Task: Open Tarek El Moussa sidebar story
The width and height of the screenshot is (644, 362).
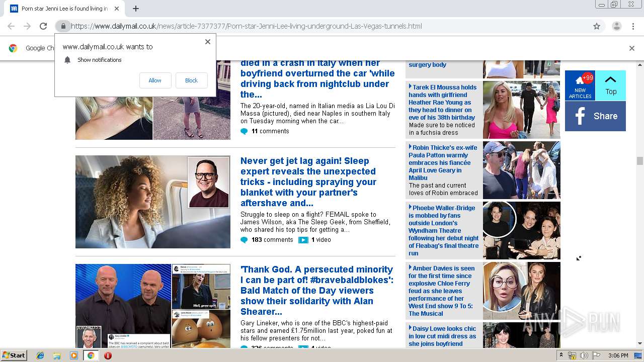Action: point(443,103)
